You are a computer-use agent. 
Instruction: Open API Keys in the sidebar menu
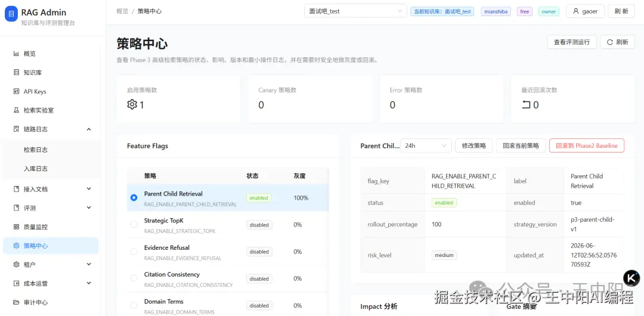pyautogui.click(x=51, y=92)
